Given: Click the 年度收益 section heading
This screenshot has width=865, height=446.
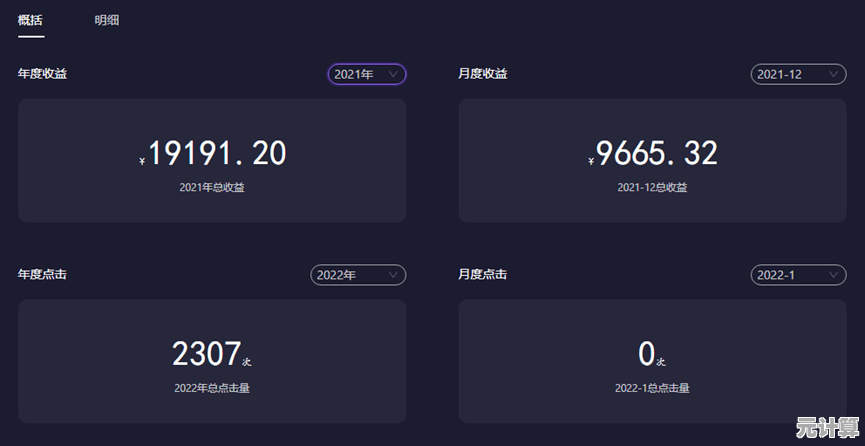Looking at the screenshot, I should [42, 74].
